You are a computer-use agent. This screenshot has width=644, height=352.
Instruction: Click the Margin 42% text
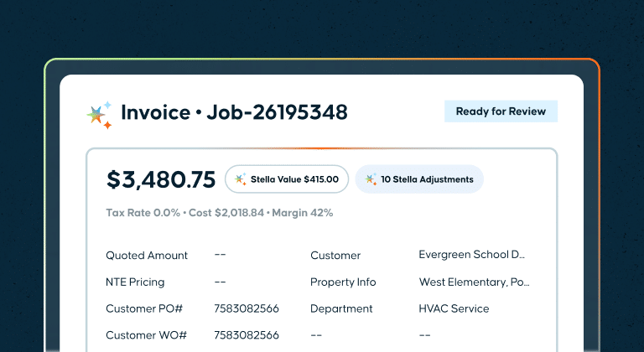pyautogui.click(x=302, y=213)
